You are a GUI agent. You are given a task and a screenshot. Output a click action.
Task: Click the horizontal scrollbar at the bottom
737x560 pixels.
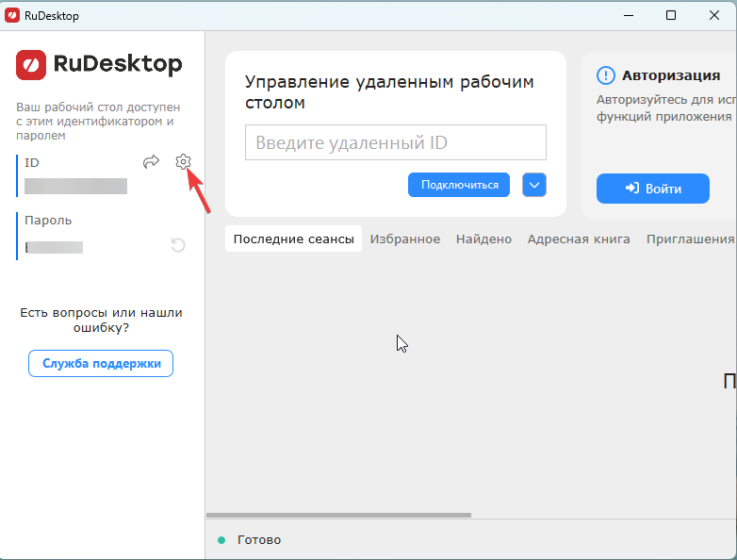click(x=338, y=516)
